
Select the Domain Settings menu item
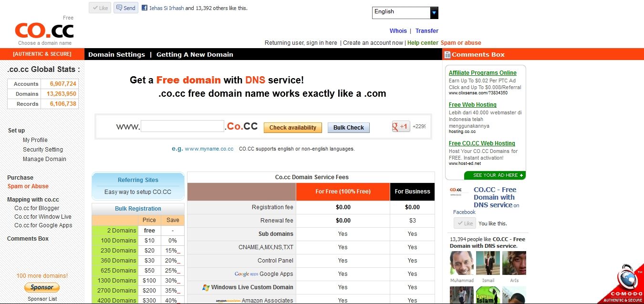click(x=116, y=54)
